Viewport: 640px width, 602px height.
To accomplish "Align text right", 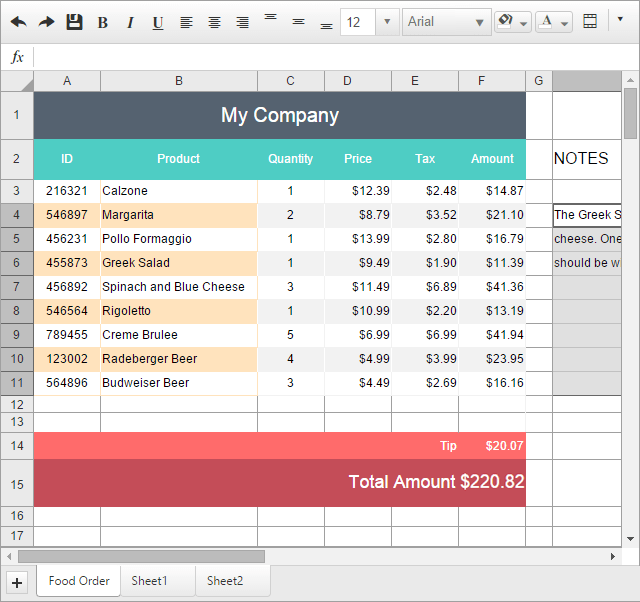I will [x=242, y=22].
